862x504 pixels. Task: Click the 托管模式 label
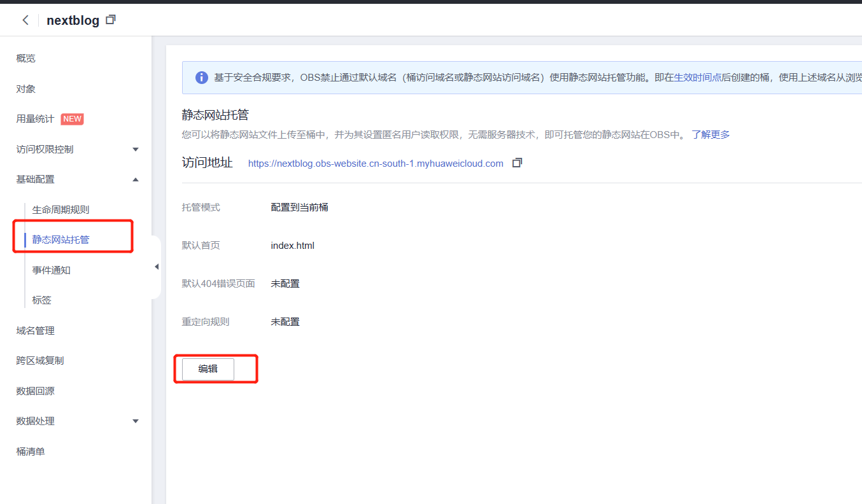(x=201, y=207)
